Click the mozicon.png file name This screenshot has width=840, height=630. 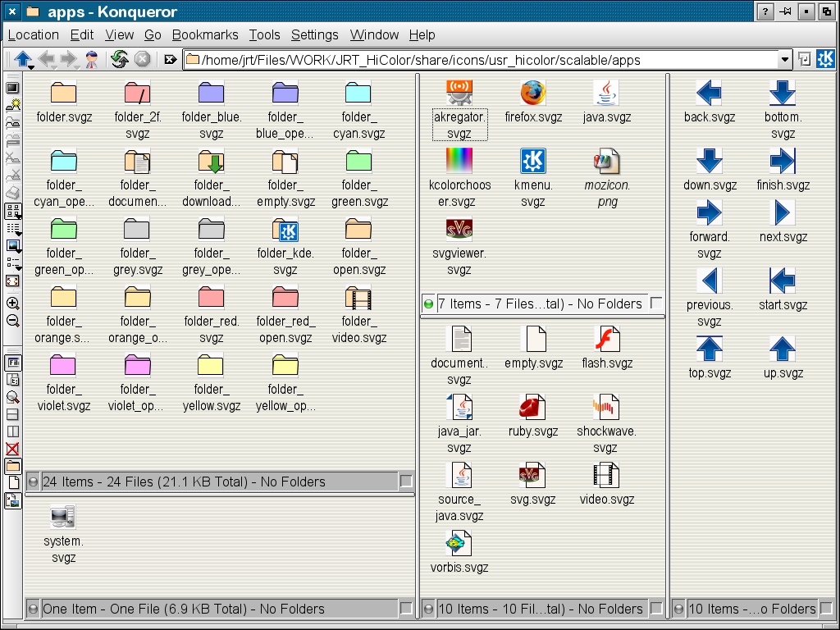(x=607, y=193)
